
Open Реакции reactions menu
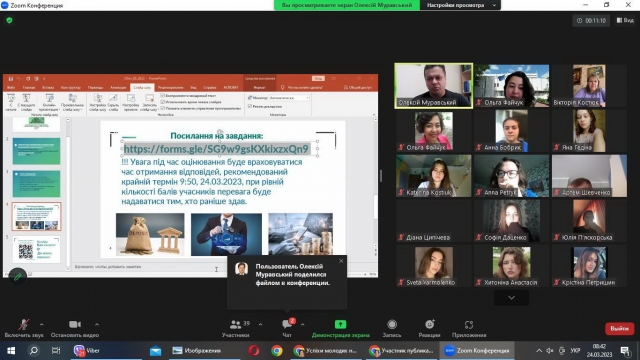point(429,328)
